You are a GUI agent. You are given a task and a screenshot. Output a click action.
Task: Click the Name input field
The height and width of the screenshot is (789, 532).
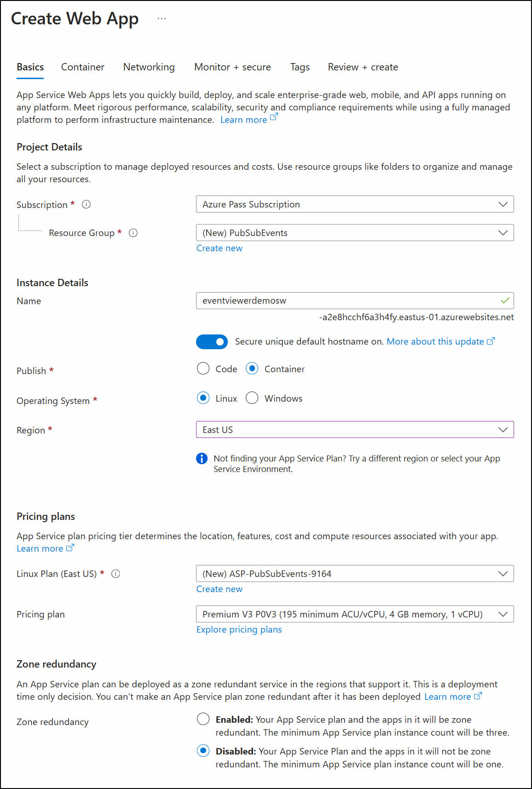[355, 300]
